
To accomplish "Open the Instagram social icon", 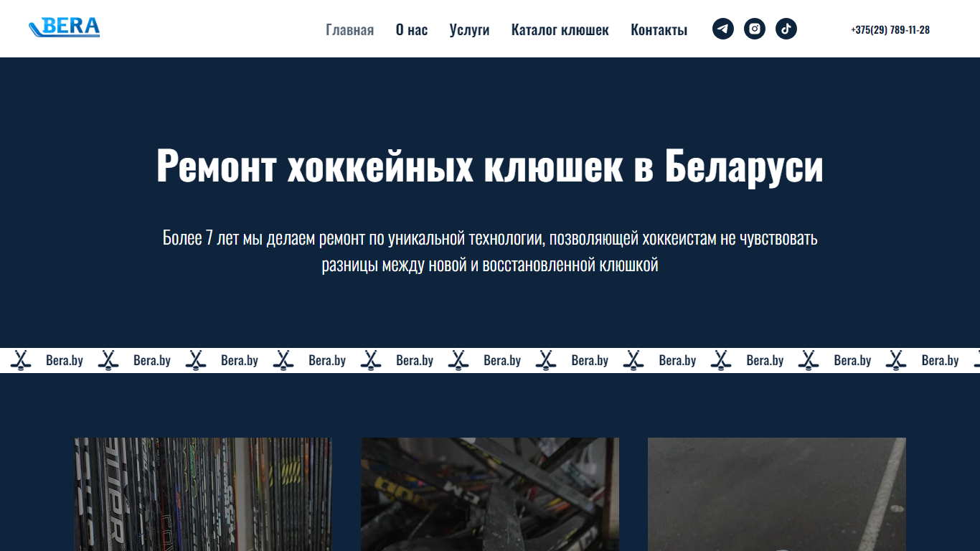I will [755, 29].
